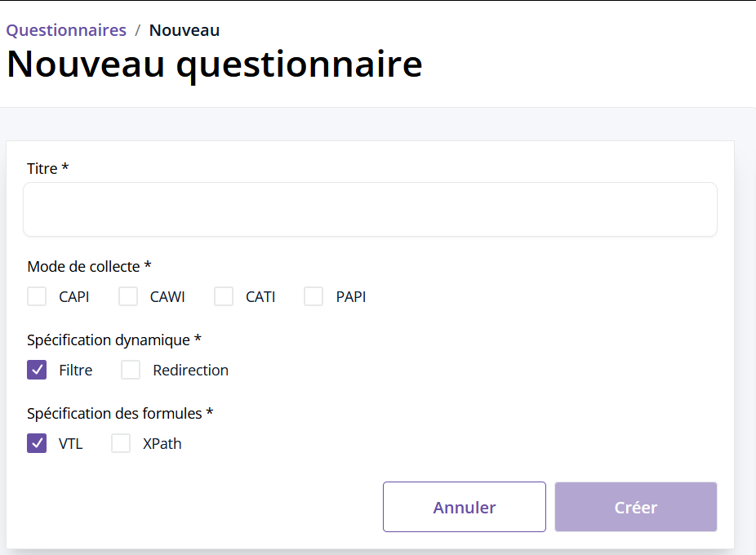The width and height of the screenshot is (756, 555).
Task: Uncheck the Filtre checkbox
Action: 37,370
